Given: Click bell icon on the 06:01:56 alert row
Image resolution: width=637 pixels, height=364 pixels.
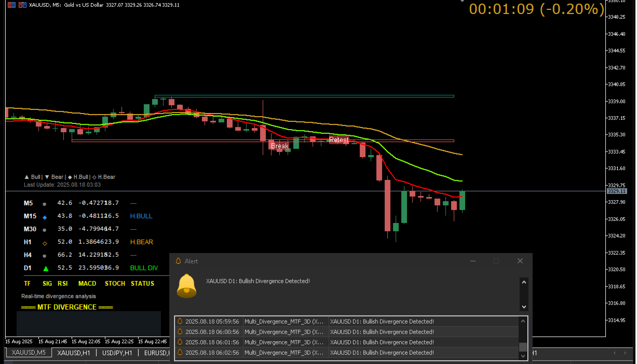Looking at the screenshot, I should (x=180, y=342).
